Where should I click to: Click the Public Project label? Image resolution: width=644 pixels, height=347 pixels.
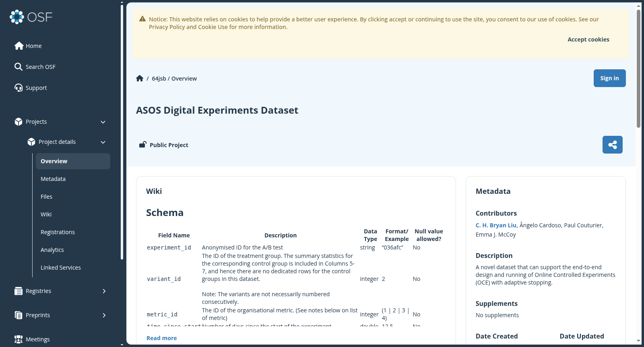[169, 145]
